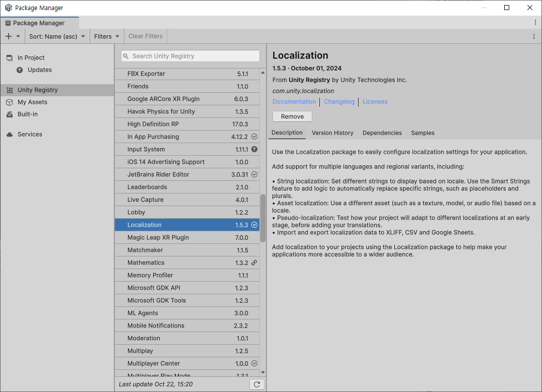Click Multiplayer Center installed checkmark icon
Image resolution: width=542 pixels, height=392 pixels.
click(254, 364)
